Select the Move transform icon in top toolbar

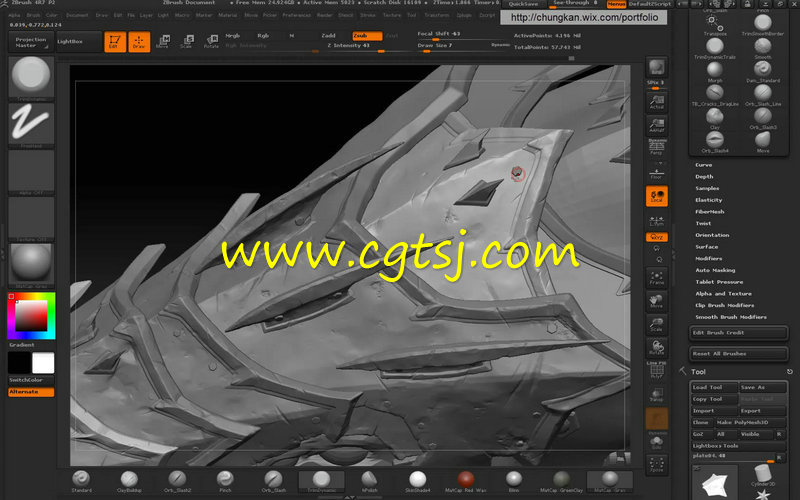click(163, 42)
